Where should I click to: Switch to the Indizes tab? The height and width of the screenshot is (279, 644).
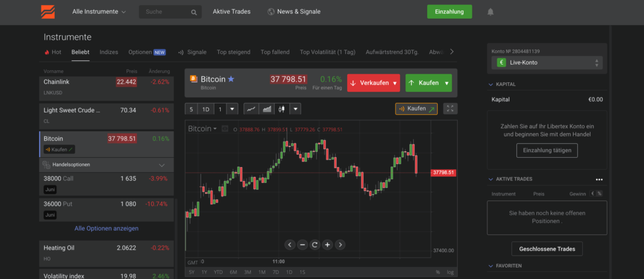point(109,52)
